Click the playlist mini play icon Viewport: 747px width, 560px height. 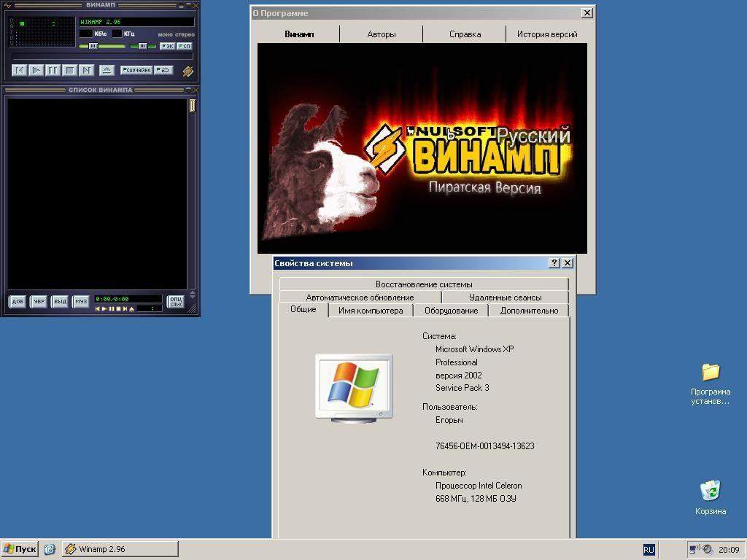tap(104, 309)
